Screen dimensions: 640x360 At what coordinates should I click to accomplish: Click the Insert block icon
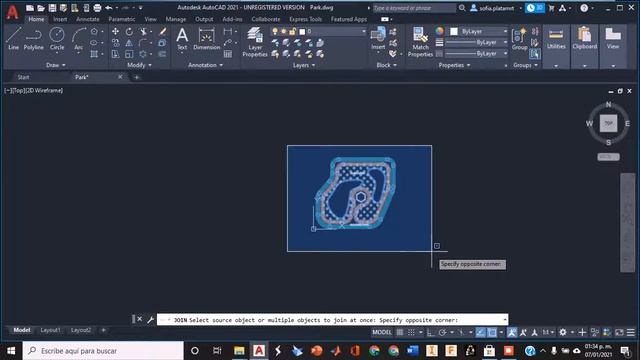tap(378, 38)
